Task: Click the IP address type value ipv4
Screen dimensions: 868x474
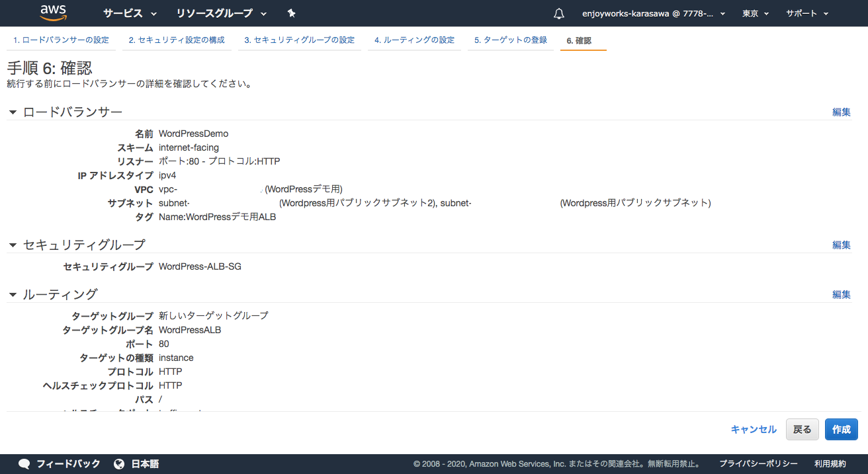Action: click(x=167, y=175)
